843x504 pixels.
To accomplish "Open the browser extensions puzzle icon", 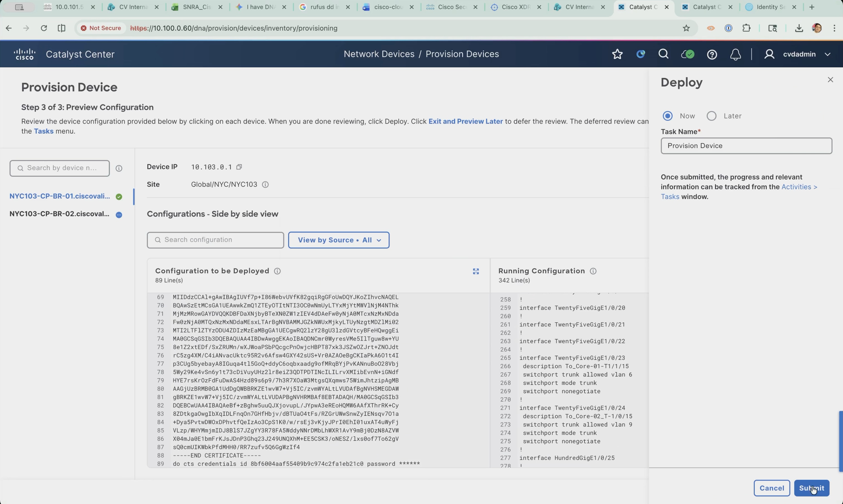I will click(746, 28).
